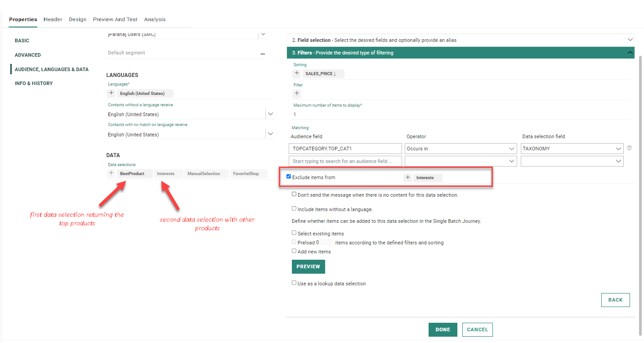
Task: Enable Include items without a language
Action: pos(294,209)
